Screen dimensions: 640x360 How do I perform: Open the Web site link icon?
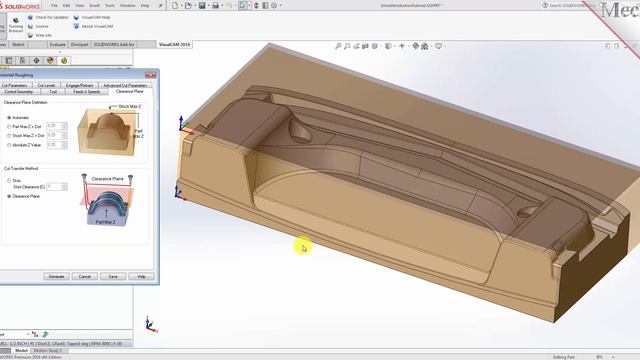30,35
